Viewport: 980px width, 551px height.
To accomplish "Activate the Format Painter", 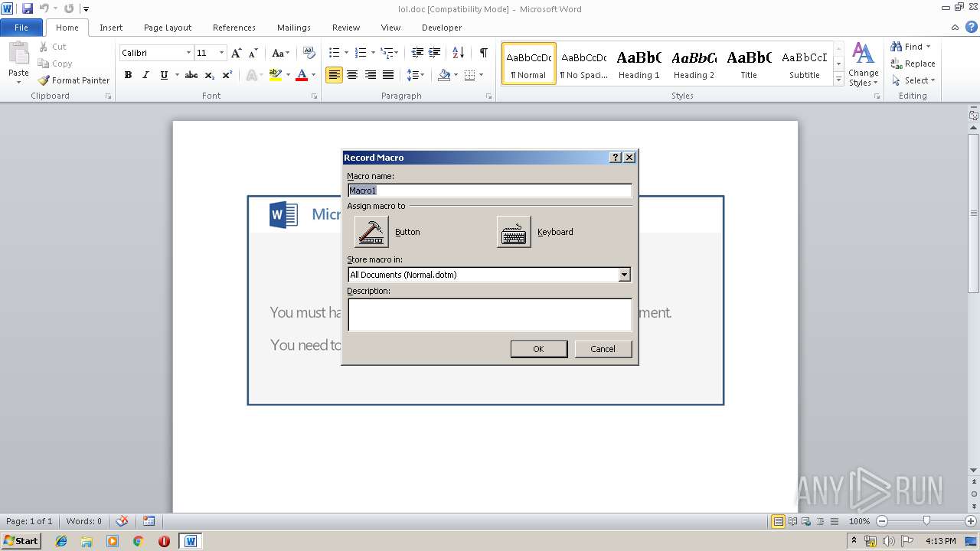I will tap(74, 80).
